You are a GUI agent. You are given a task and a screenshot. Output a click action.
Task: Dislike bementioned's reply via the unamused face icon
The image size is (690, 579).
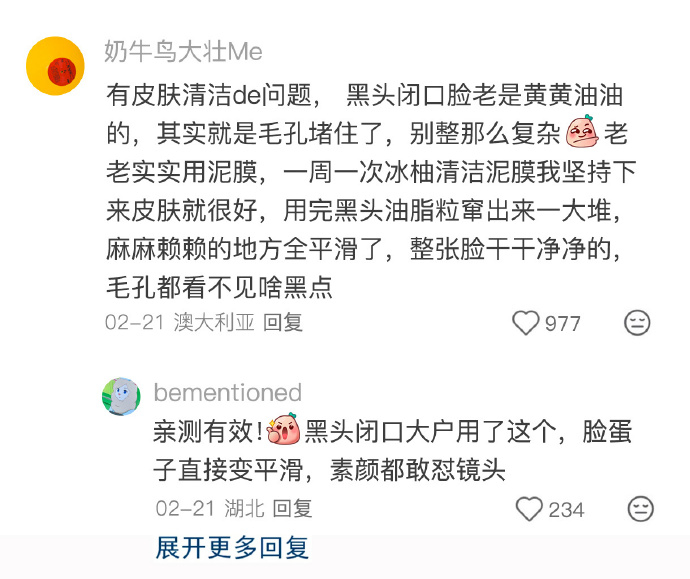[x=640, y=509]
